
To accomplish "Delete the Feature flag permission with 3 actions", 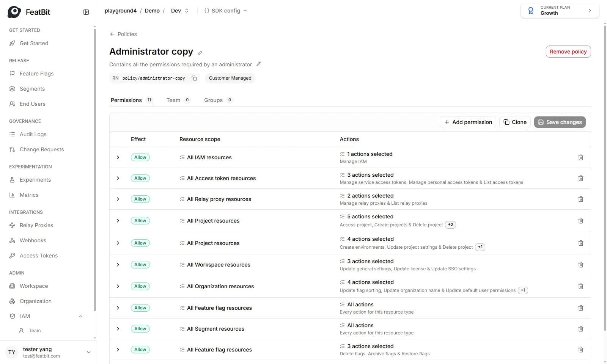I will coord(580,350).
